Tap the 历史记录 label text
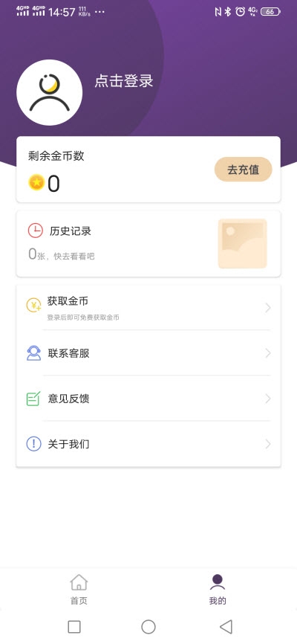297x644 pixels. click(70, 231)
